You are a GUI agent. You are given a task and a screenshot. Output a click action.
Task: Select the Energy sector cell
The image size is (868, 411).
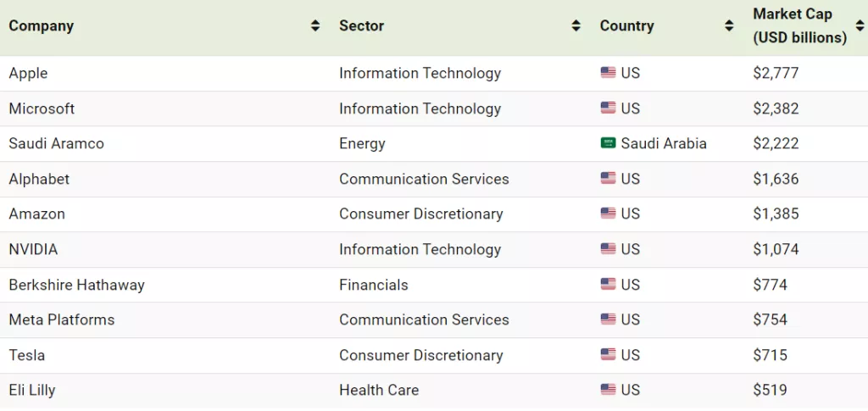point(362,143)
